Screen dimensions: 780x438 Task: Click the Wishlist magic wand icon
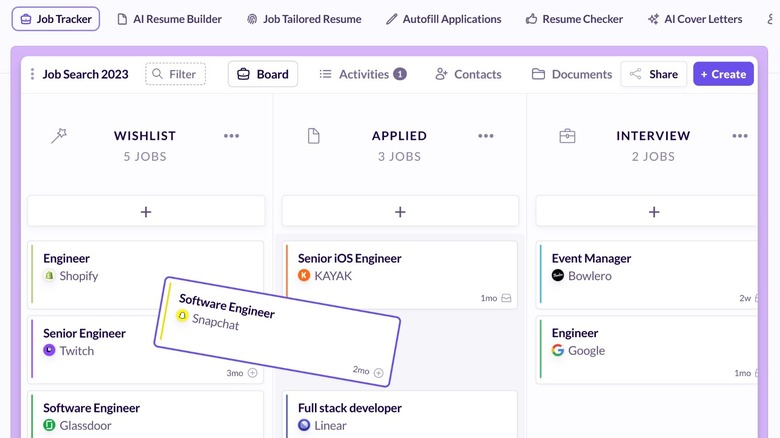point(59,136)
